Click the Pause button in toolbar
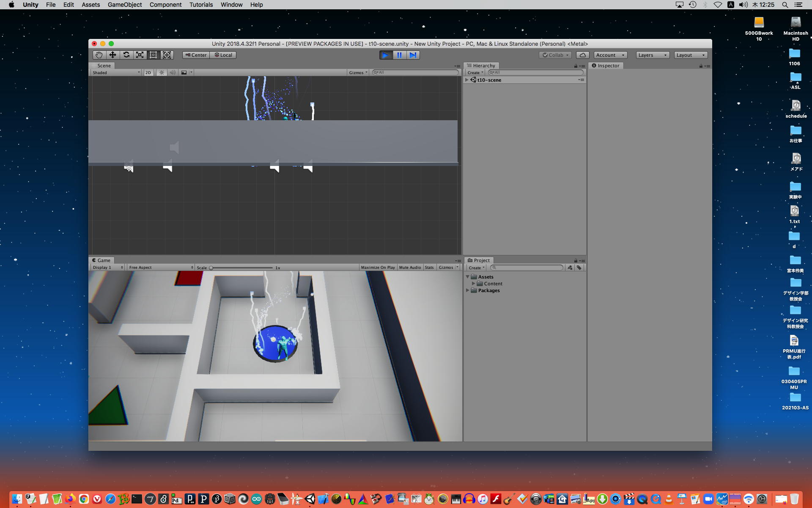The height and width of the screenshot is (508, 812). click(399, 55)
